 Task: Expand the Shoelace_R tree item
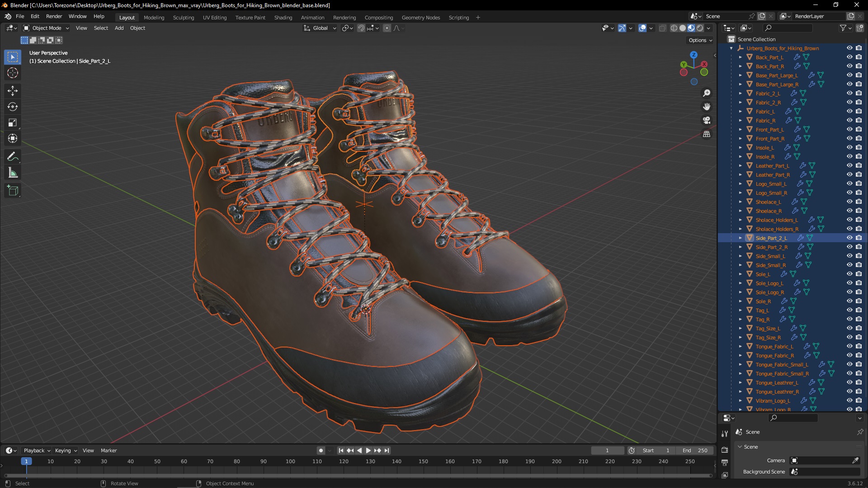(741, 211)
